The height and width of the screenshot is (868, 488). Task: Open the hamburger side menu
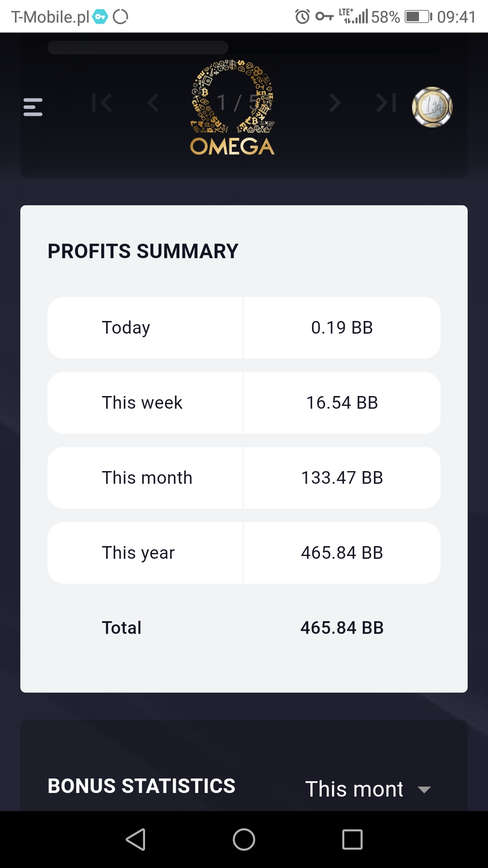33,107
